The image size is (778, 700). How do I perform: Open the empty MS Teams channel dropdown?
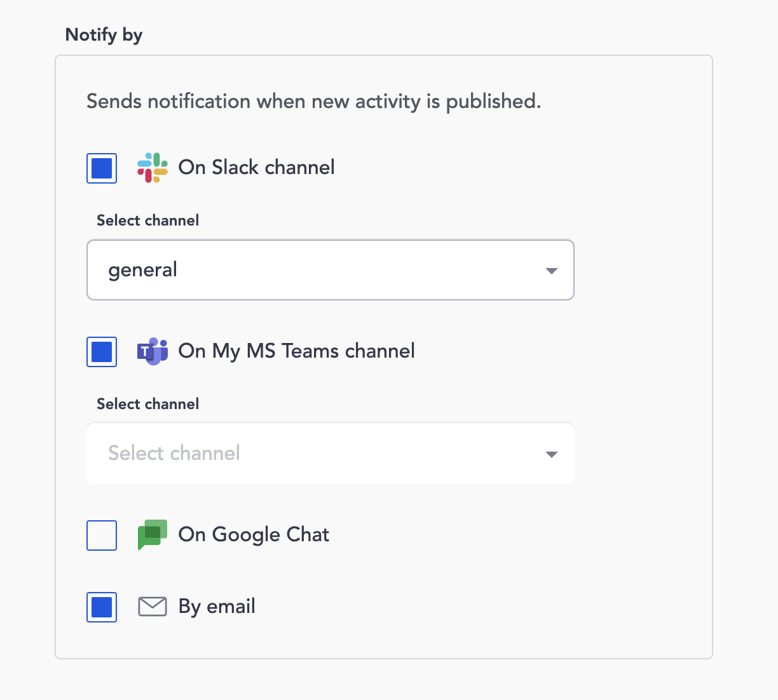tap(318, 454)
